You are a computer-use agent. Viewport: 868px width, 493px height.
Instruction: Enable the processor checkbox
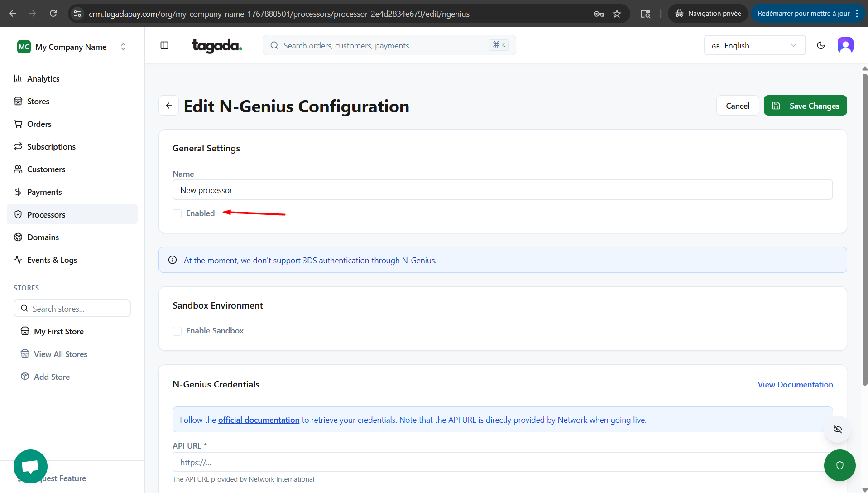177,214
